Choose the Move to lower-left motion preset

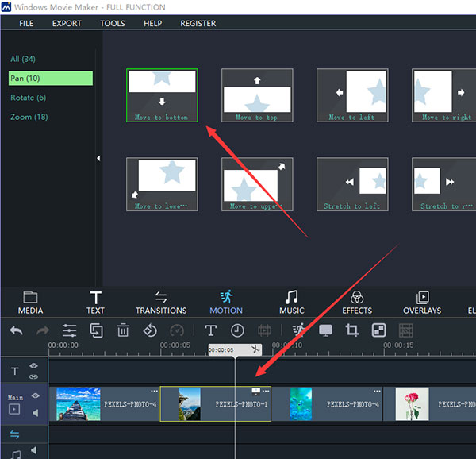click(162, 184)
